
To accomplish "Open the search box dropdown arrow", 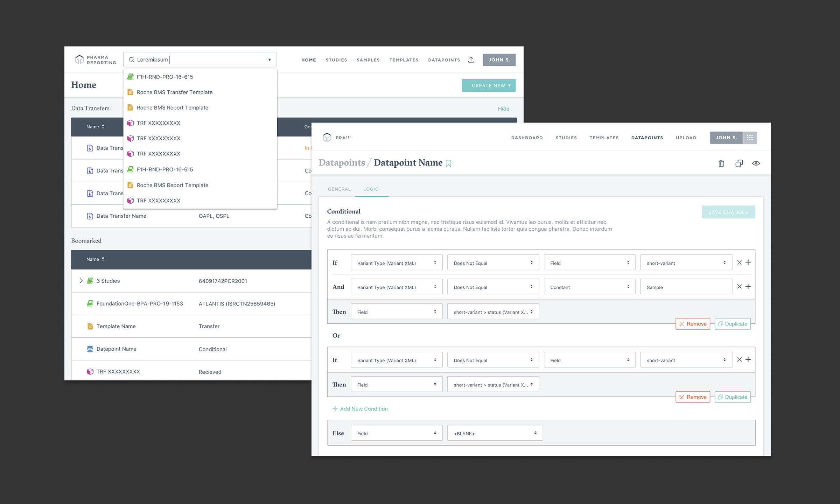I will pos(269,60).
